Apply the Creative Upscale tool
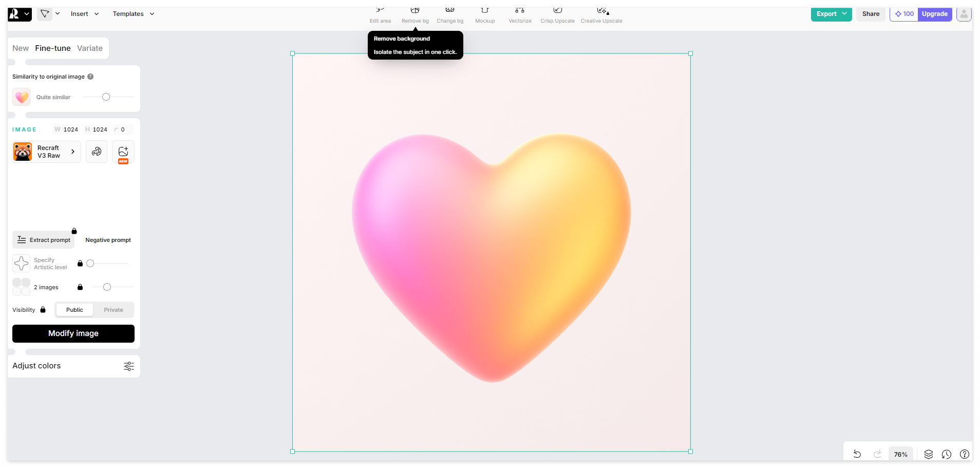The width and height of the screenshot is (980, 468). [x=601, y=15]
